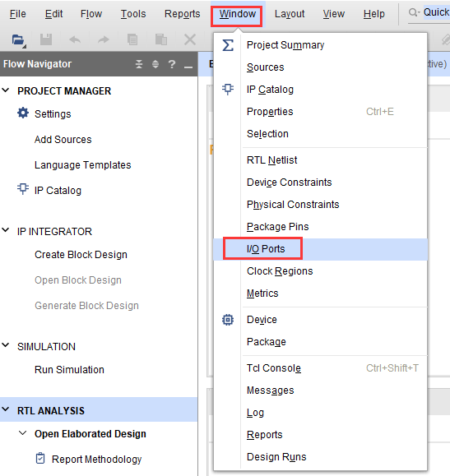Click Create Block Design link
Image resolution: width=450 pixels, height=476 pixels.
click(81, 254)
